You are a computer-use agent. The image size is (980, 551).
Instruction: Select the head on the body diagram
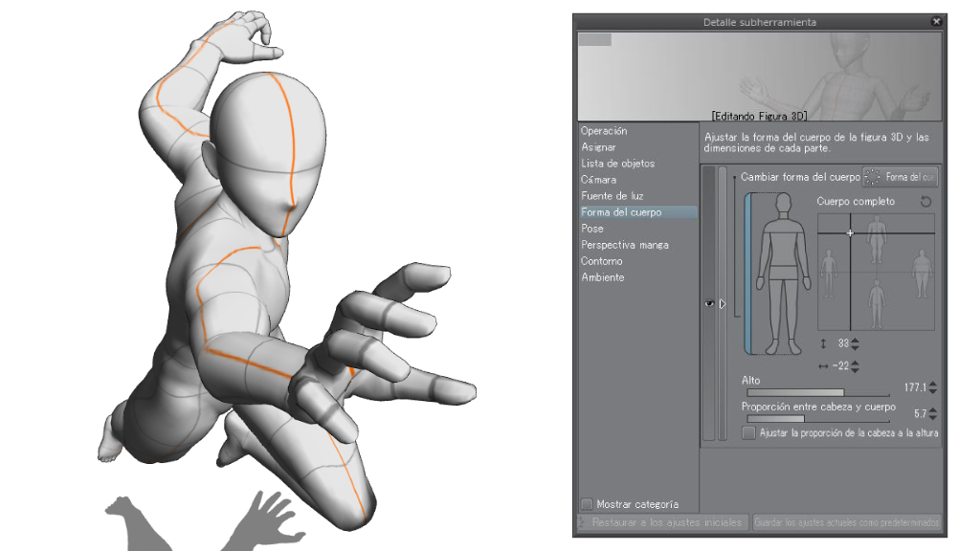pos(783,205)
